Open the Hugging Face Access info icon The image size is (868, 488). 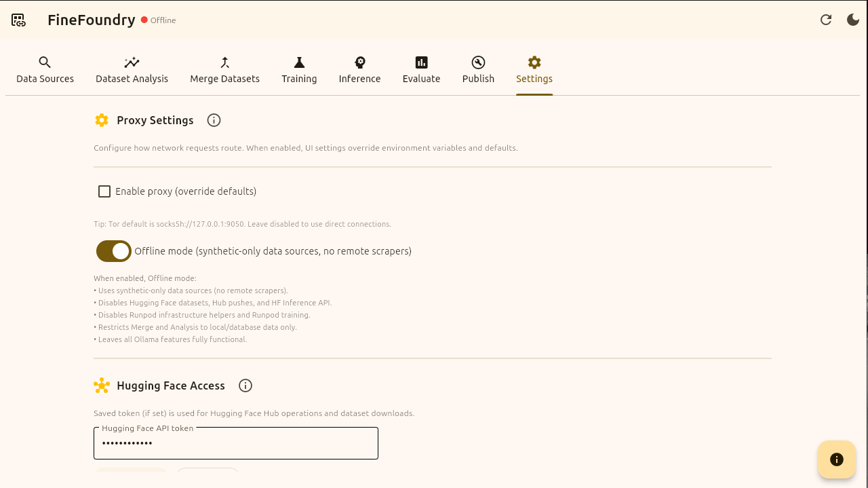(x=245, y=386)
